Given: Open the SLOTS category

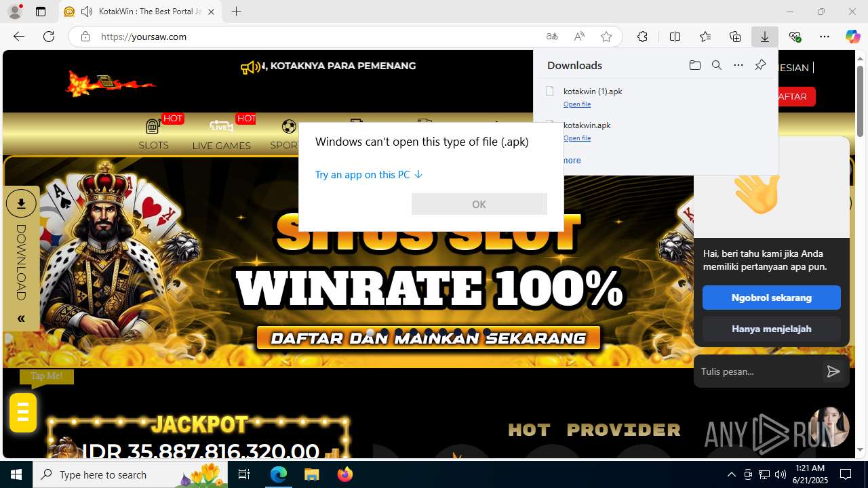Looking at the screenshot, I should pos(154,134).
